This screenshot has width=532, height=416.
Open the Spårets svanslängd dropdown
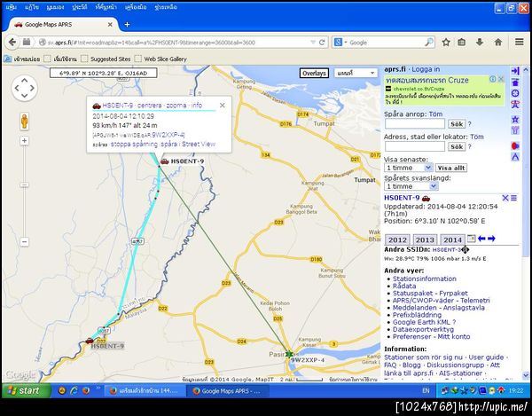click(411, 186)
